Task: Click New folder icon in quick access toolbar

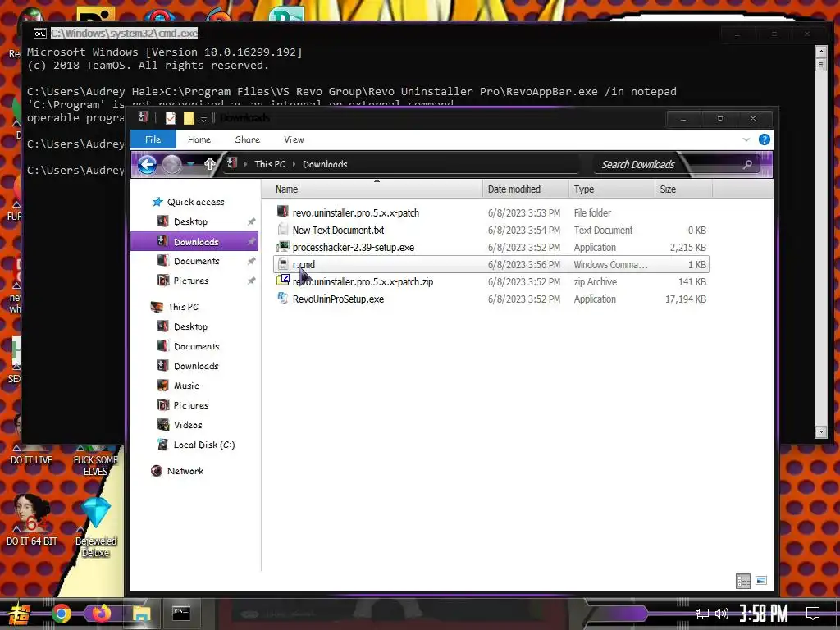Action: click(x=189, y=118)
